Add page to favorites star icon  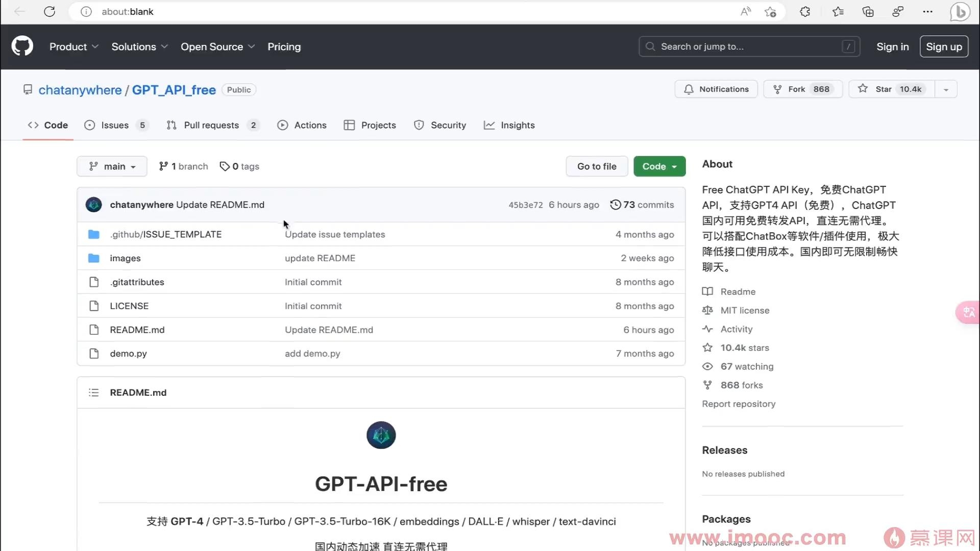pos(770,11)
